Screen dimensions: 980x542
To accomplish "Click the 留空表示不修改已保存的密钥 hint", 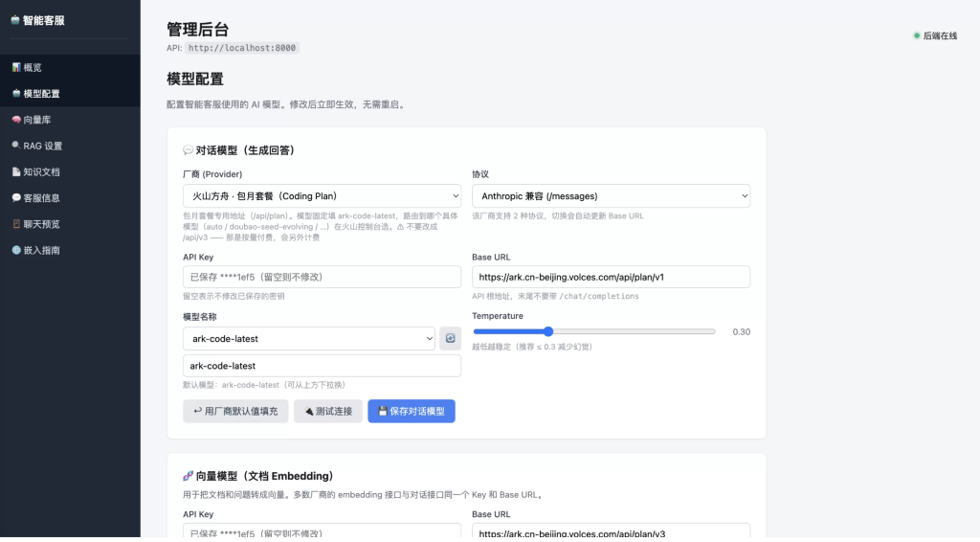I will 234,296.
